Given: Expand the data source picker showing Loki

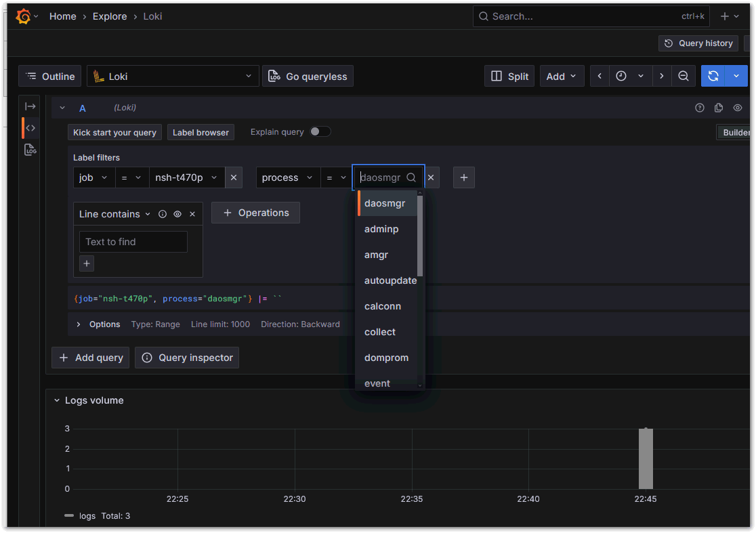Looking at the screenshot, I should pos(173,75).
